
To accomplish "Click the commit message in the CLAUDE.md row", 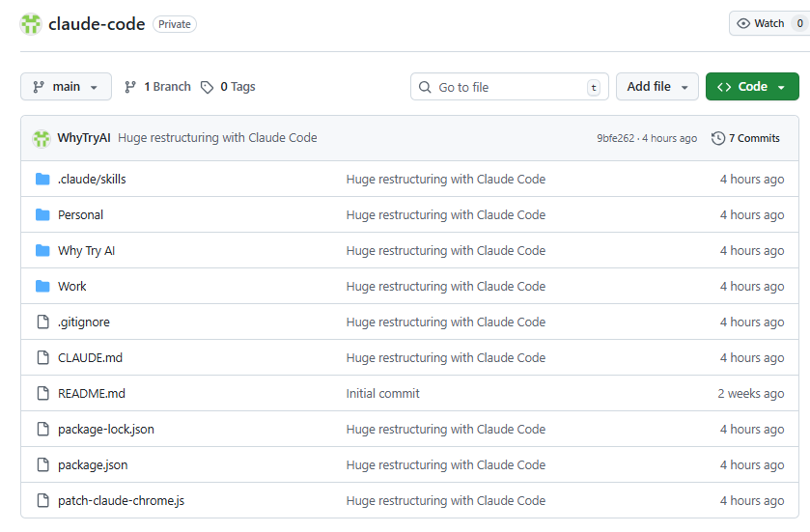I will click(446, 357).
